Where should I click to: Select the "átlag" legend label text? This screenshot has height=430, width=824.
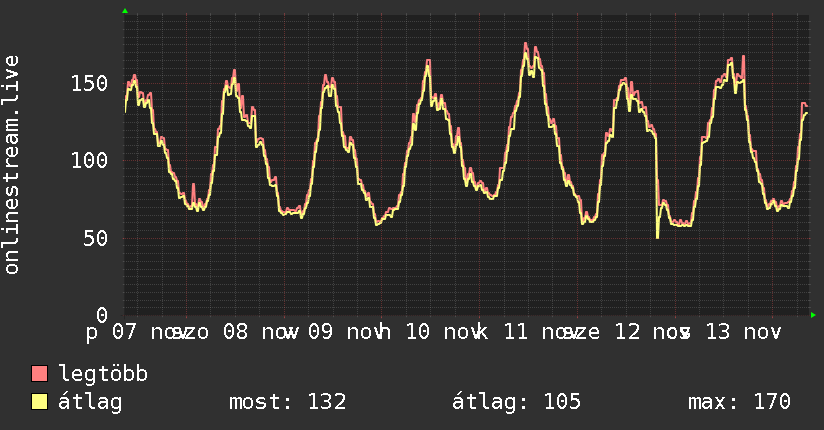(x=89, y=402)
